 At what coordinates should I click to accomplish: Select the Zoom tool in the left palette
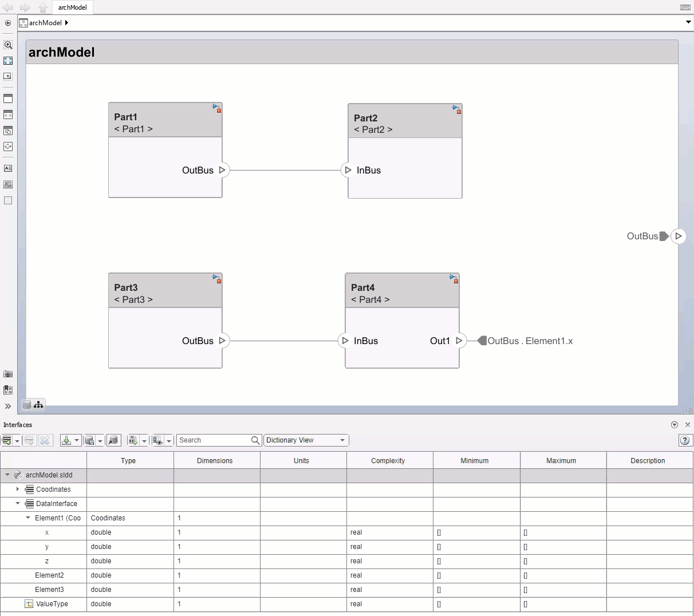(8, 45)
